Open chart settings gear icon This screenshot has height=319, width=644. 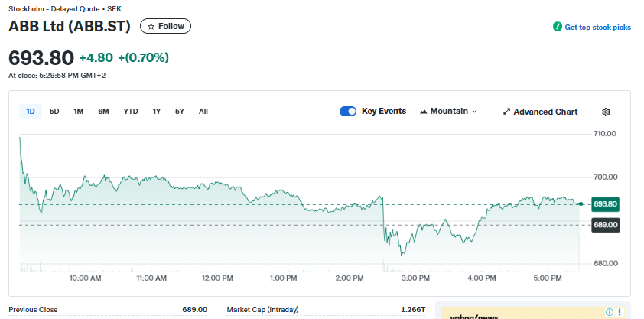point(606,112)
